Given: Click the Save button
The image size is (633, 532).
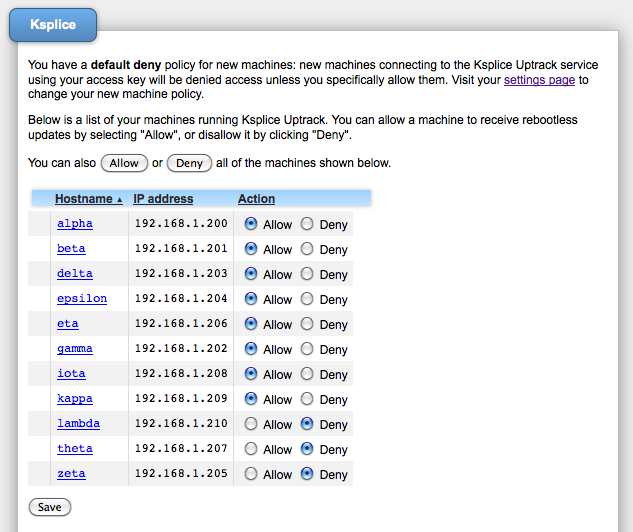Looking at the screenshot, I should click(49, 507).
